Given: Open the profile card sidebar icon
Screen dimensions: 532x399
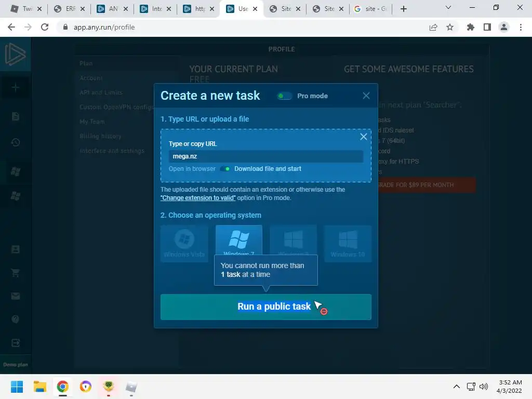Looking at the screenshot, I should [15, 249].
